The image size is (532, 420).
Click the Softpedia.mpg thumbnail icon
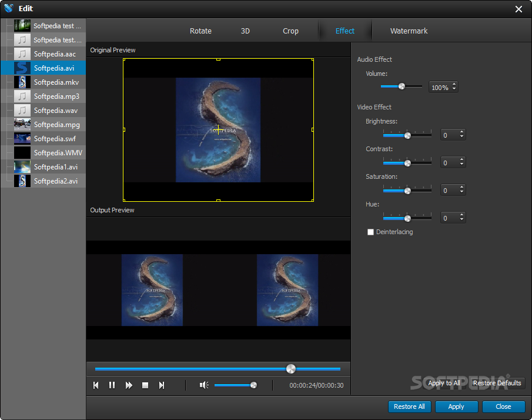coord(22,125)
